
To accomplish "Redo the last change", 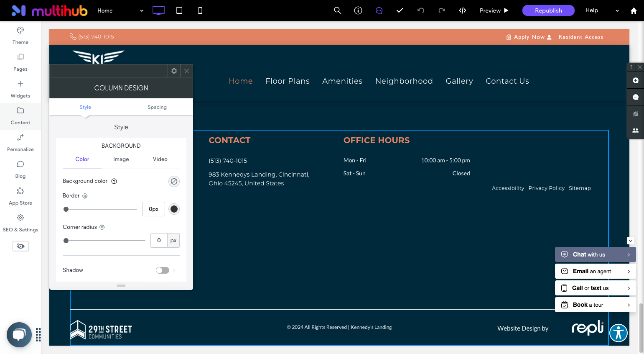I will [442, 10].
